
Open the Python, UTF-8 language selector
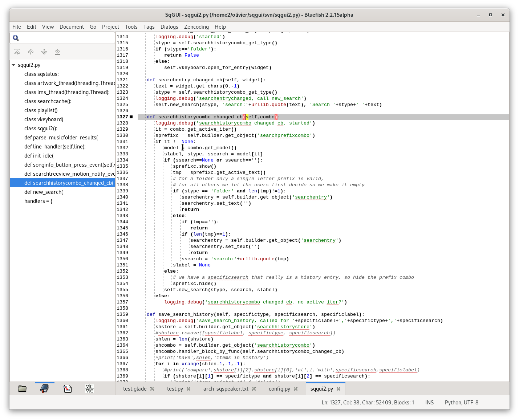click(461, 402)
